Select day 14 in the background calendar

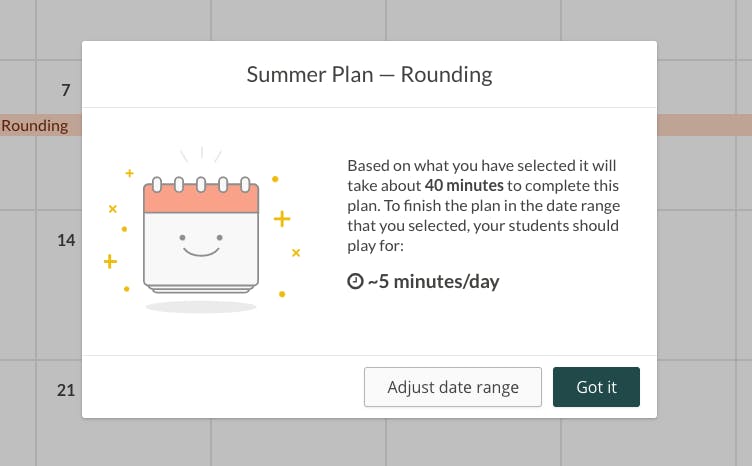66,241
